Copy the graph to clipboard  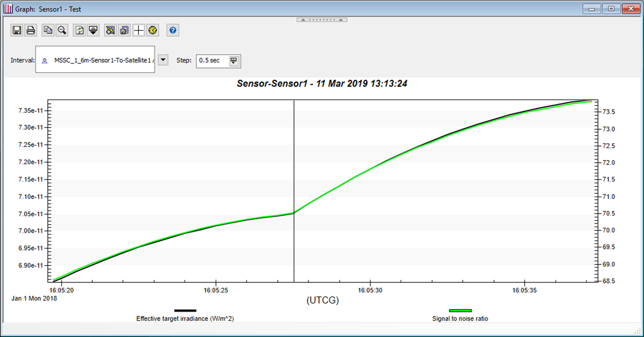coord(48,30)
